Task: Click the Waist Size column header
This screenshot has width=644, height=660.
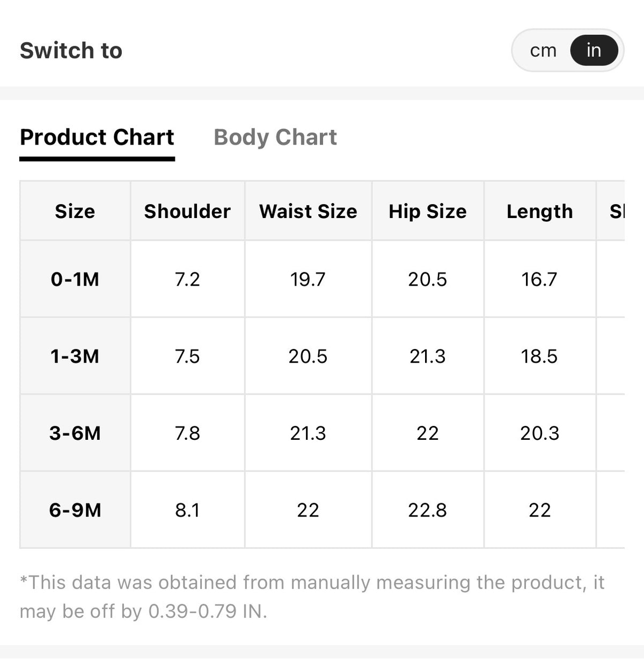Action: 308,211
